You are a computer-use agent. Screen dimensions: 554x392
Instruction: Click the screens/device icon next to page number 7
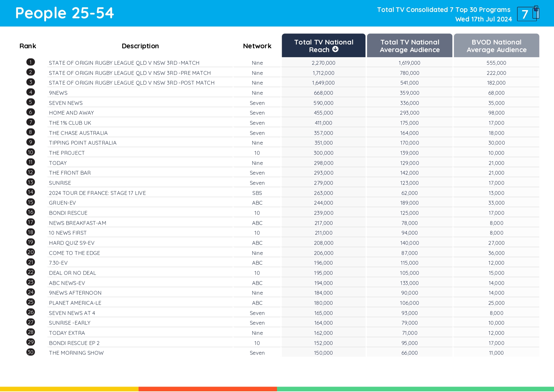point(535,13)
